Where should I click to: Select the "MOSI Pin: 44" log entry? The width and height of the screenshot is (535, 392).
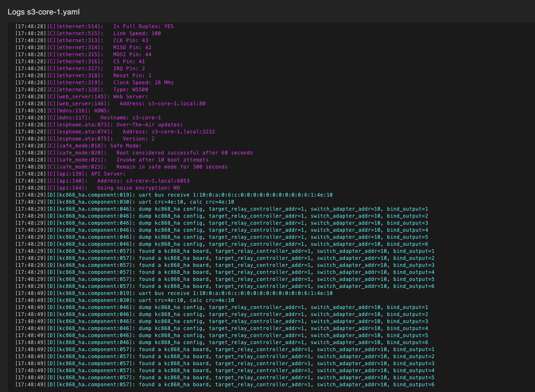pos(132,55)
